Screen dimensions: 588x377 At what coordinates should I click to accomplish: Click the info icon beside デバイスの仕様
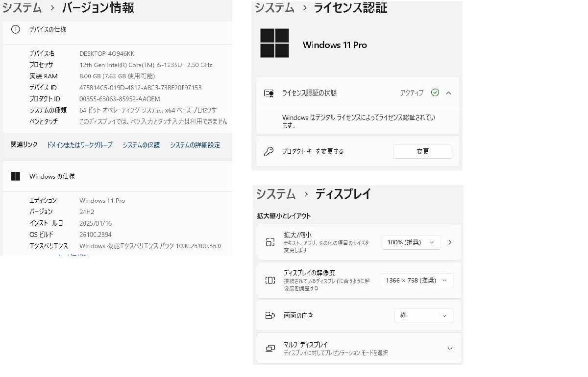tap(16, 29)
